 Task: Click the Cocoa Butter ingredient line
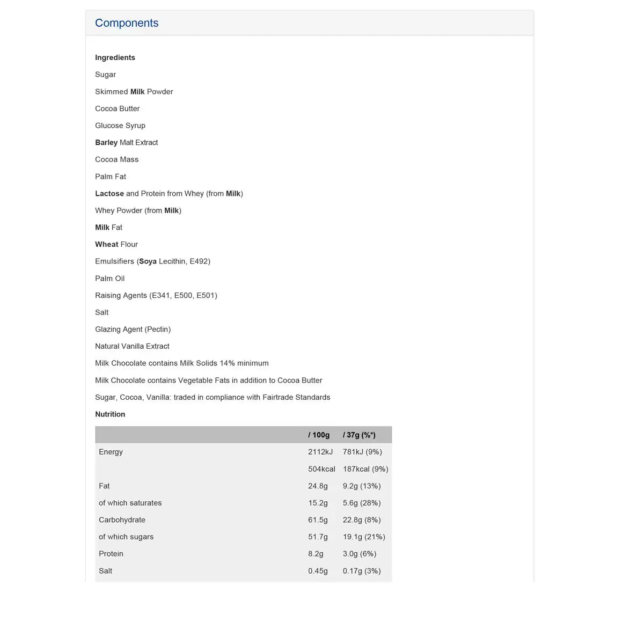pyautogui.click(x=117, y=108)
